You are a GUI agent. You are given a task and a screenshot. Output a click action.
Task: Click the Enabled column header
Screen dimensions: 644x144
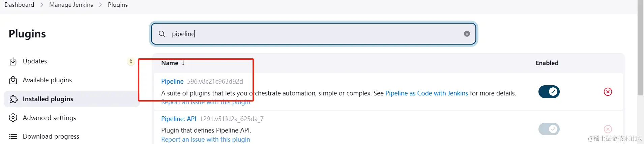(547, 63)
